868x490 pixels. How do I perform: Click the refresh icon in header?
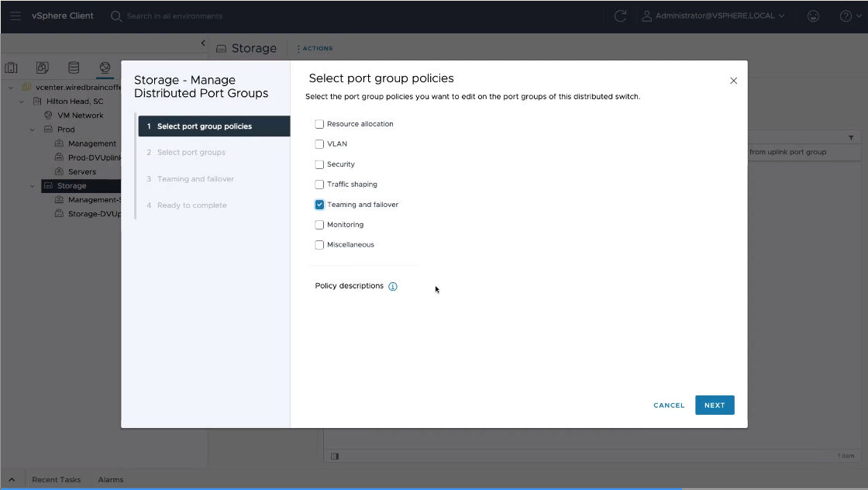coord(620,16)
